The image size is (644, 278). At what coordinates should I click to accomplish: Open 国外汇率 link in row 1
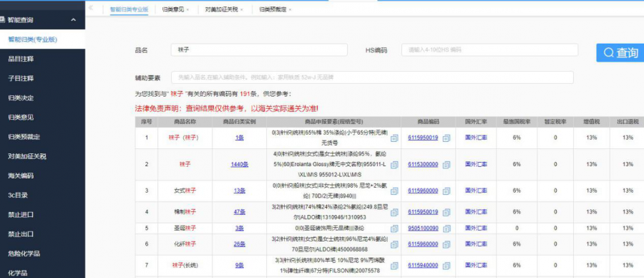476,138
